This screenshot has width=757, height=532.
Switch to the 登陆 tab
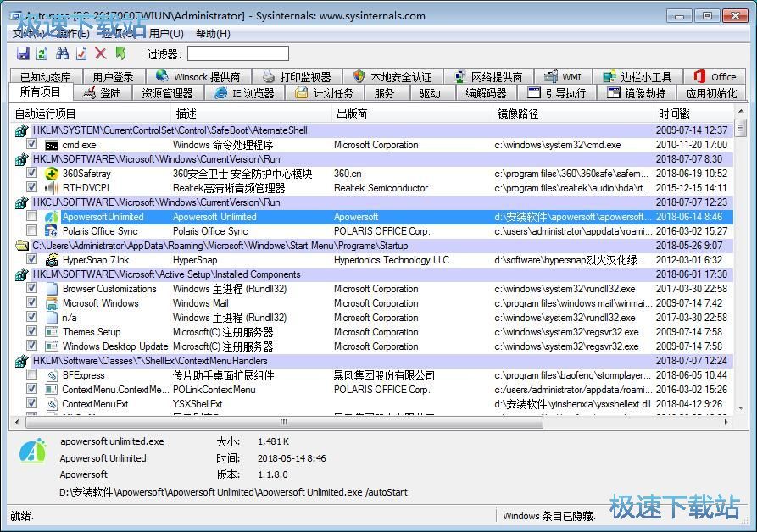point(102,93)
